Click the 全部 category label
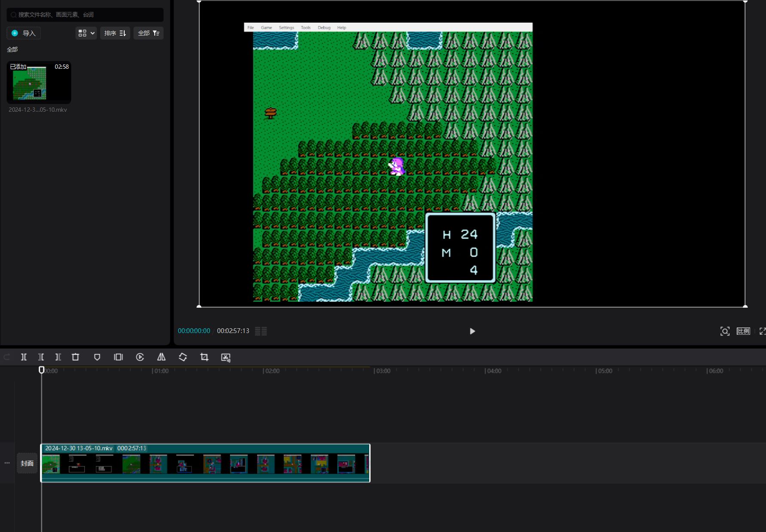The width and height of the screenshot is (766, 532). [12, 49]
